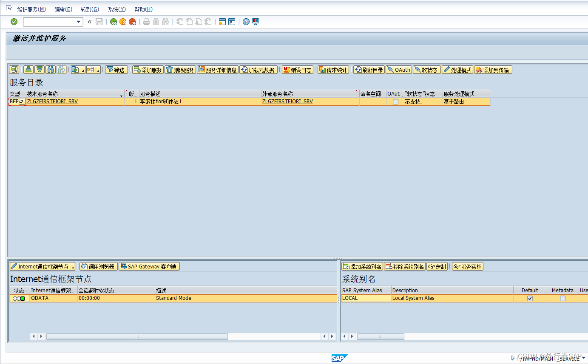Click the 添加服务 button
Image resolution: width=588 pixels, height=364 pixels.
148,70
